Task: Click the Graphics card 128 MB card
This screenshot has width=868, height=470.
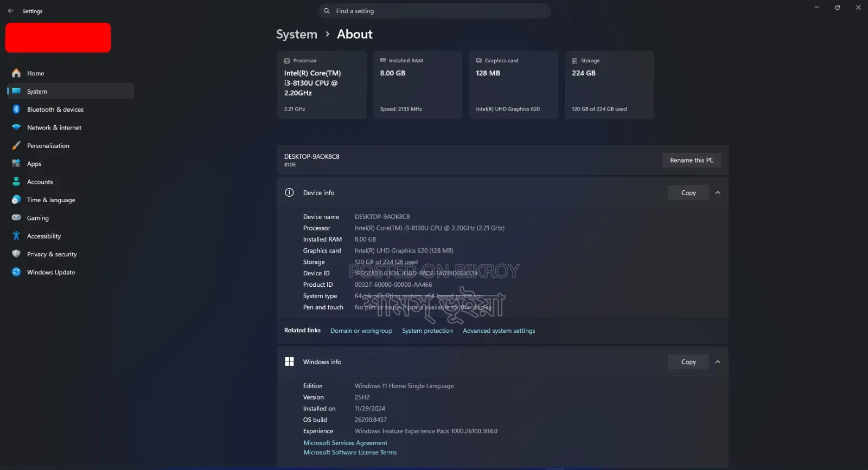Action: 514,85
